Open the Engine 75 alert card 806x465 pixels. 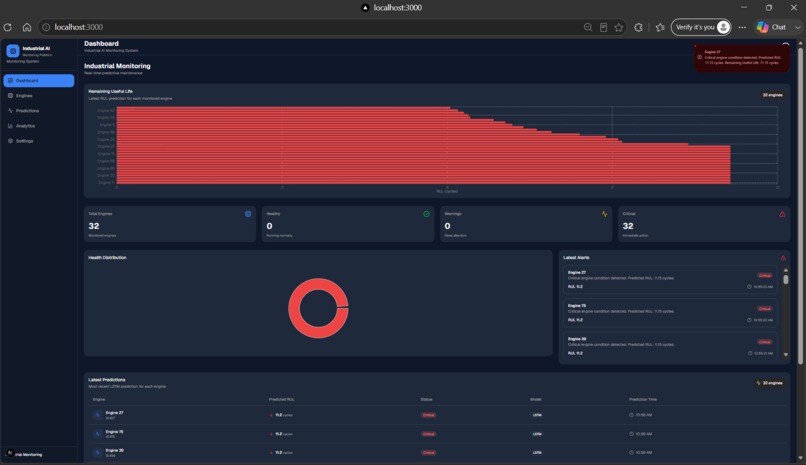click(x=670, y=313)
